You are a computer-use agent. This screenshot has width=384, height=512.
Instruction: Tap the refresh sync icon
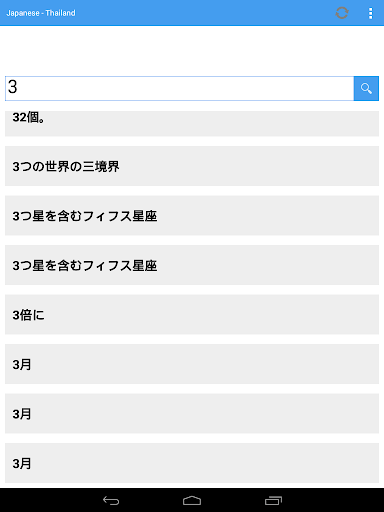pyautogui.click(x=342, y=13)
